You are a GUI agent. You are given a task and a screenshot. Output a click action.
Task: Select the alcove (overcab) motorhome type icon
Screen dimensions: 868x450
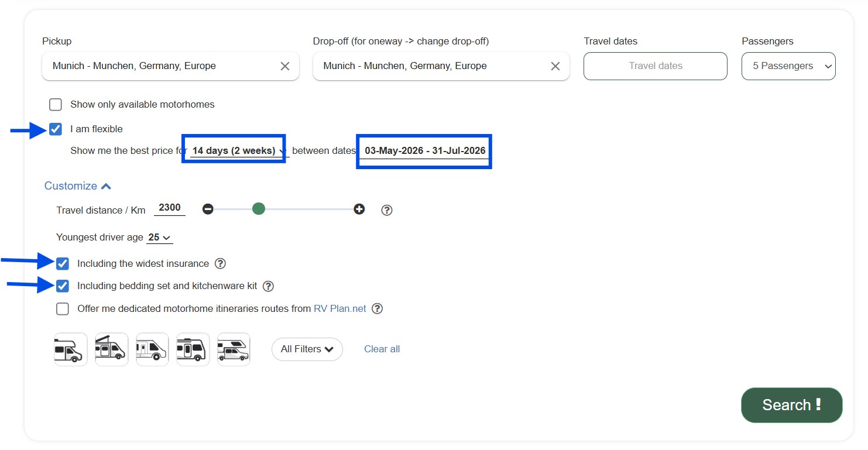70,349
